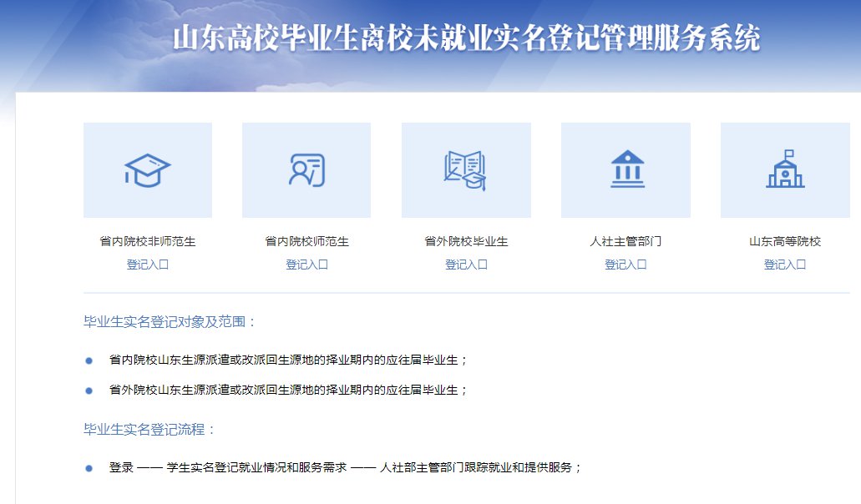Click the teacher certificate icon for 省内院校师范生
The height and width of the screenshot is (504, 861).
coord(306,170)
